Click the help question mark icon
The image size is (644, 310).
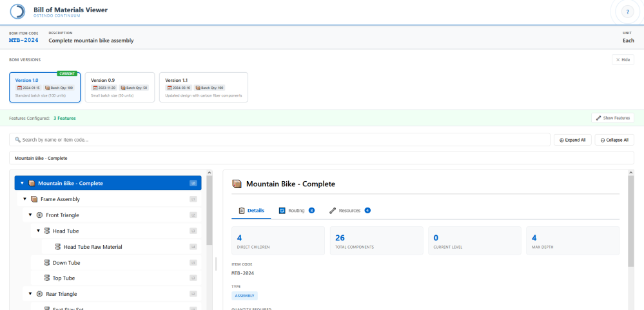click(x=627, y=12)
